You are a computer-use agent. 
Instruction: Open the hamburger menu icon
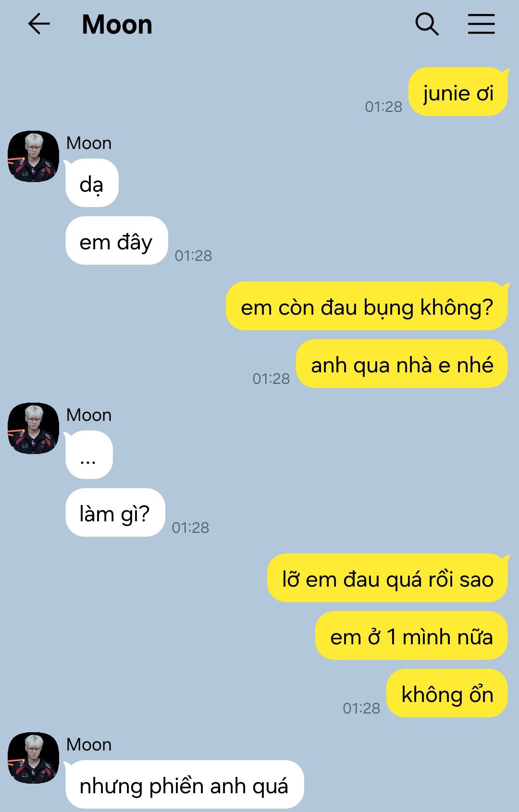tap(481, 24)
